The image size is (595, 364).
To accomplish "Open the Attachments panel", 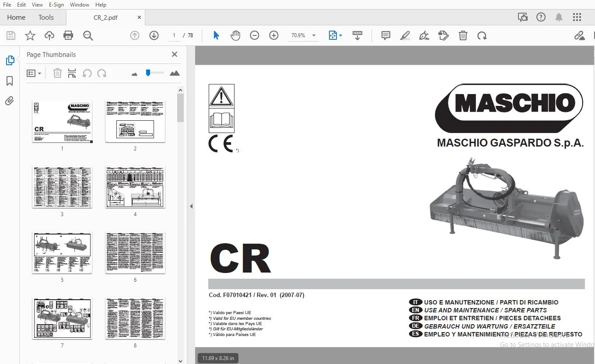I will [x=10, y=101].
